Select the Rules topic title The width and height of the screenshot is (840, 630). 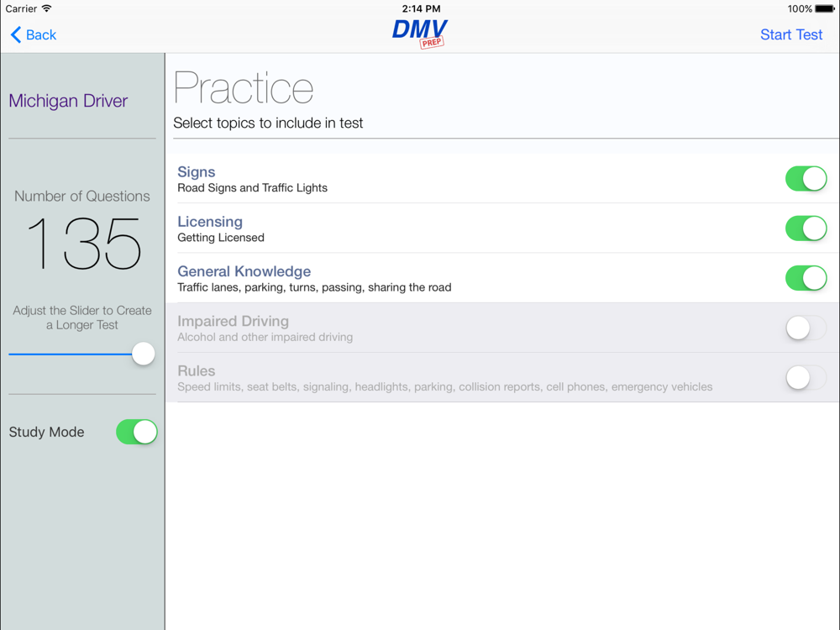[x=196, y=371]
